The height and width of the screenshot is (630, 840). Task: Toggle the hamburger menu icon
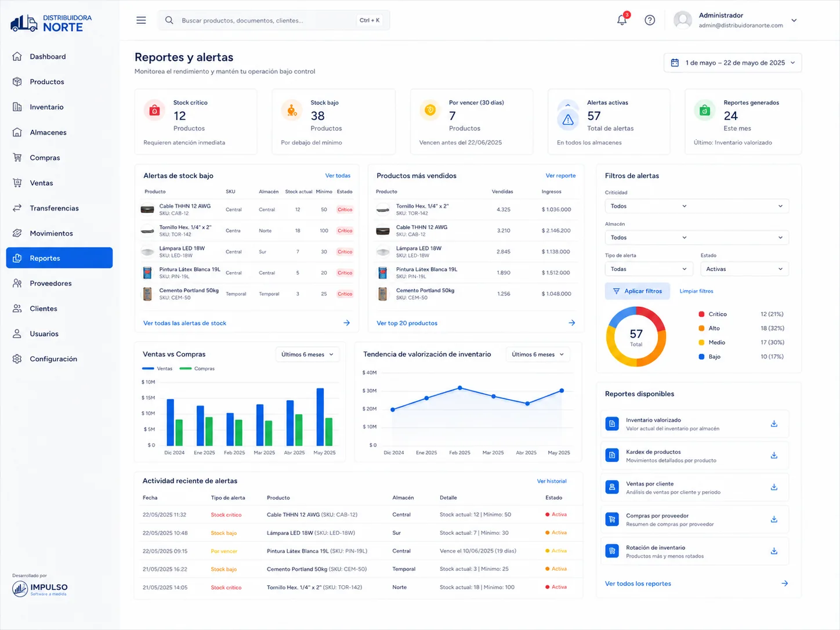[141, 20]
